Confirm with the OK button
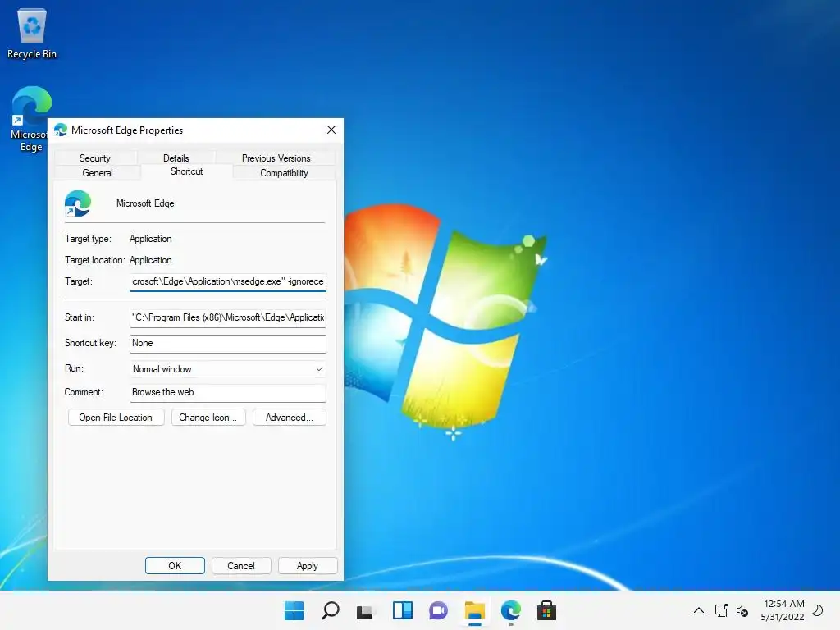The width and height of the screenshot is (840, 630). (175, 566)
